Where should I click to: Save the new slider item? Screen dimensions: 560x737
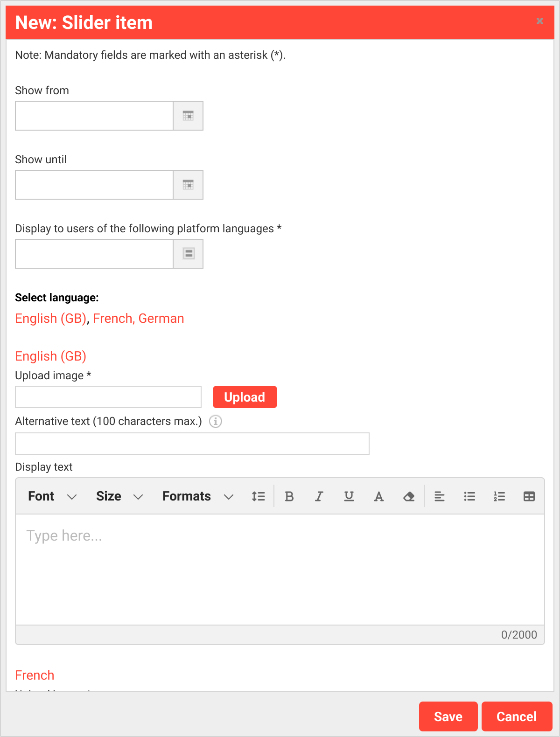(x=448, y=716)
